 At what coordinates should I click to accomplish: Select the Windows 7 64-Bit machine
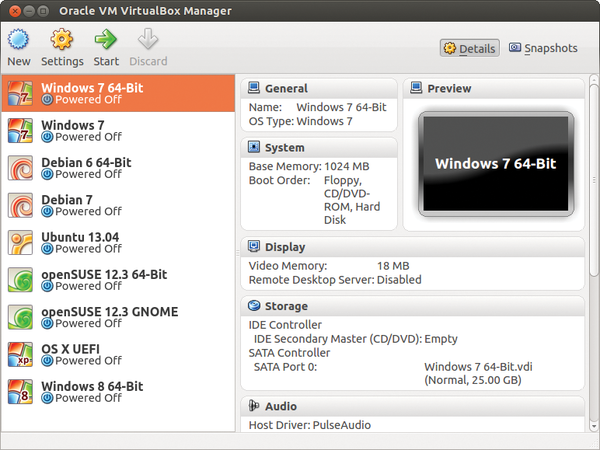click(118, 93)
